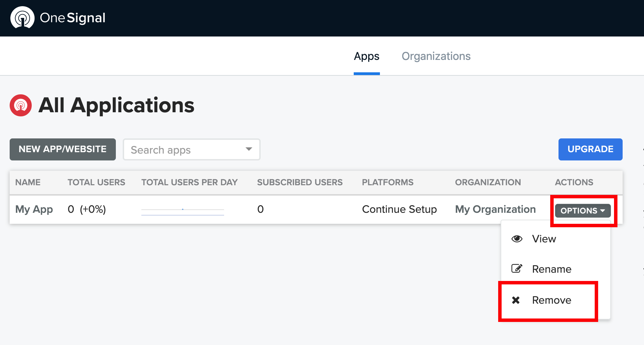This screenshot has width=644, height=345.
Task: Click the Platforms column header
Action: (x=388, y=182)
